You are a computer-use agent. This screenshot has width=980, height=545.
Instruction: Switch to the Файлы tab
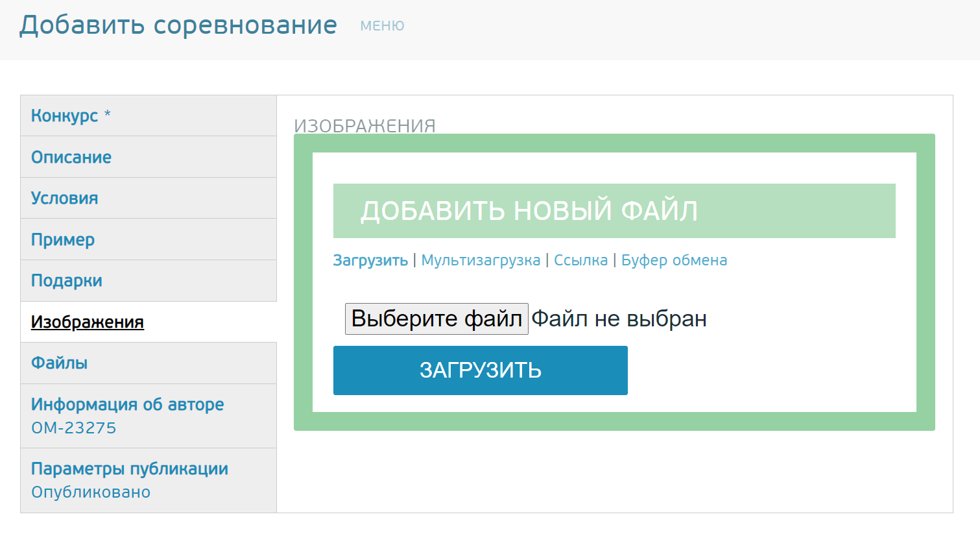pyautogui.click(x=59, y=363)
